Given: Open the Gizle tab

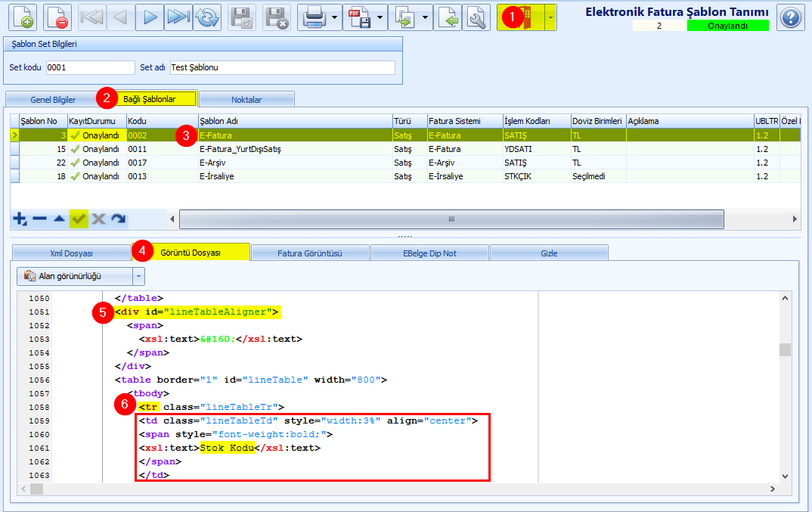Looking at the screenshot, I should click(x=549, y=253).
